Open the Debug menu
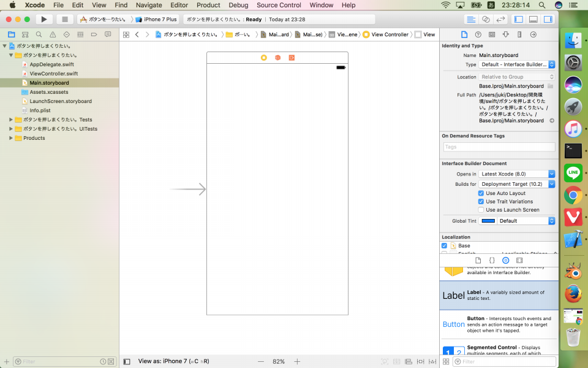Screen dimensions: 588x368 [238, 5]
